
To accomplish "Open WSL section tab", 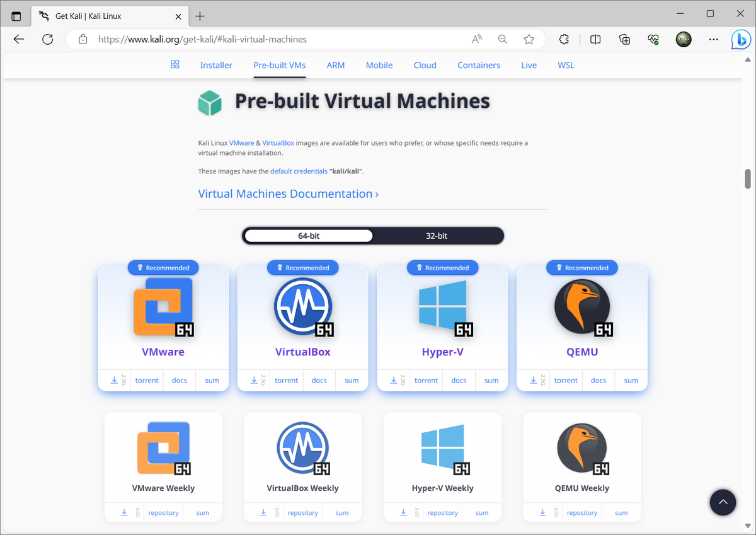I will click(566, 65).
